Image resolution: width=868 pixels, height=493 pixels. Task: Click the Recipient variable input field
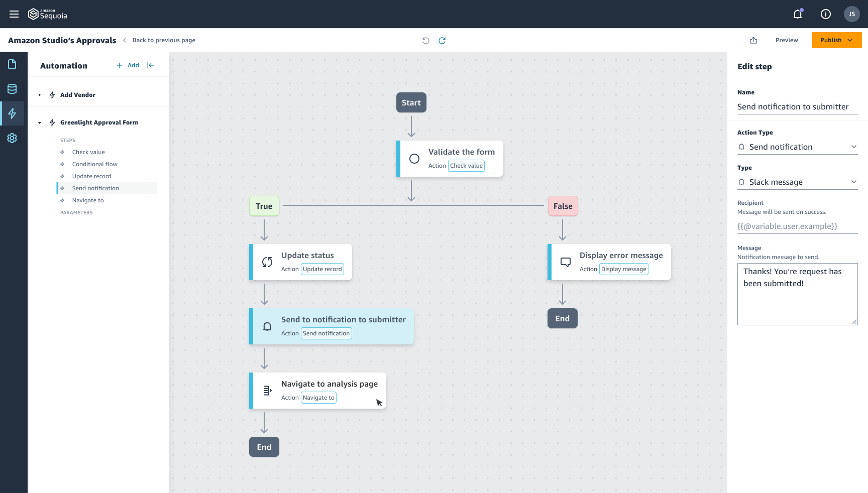797,226
